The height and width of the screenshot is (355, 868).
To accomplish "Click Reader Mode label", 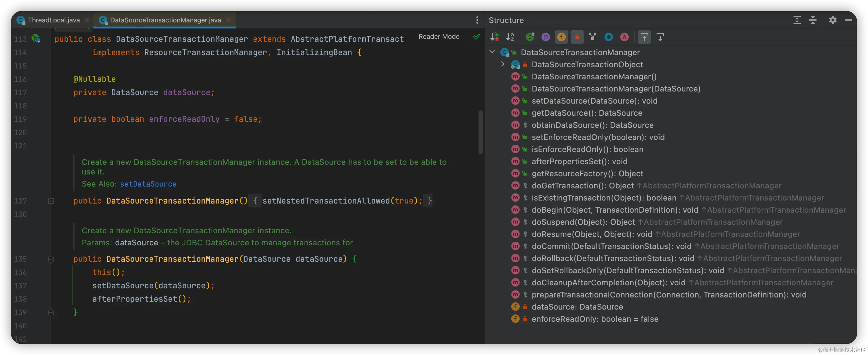I will pyautogui.click(x=439, y=36).
